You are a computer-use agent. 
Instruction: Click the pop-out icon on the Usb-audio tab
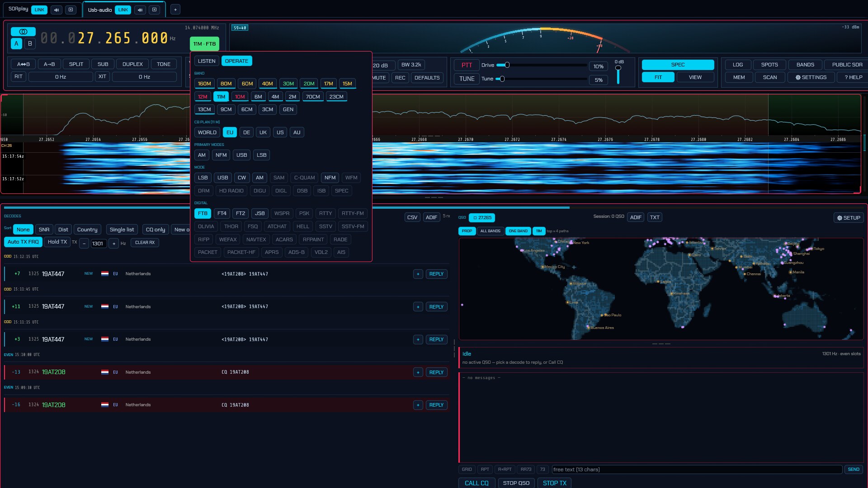pos(154,10)
